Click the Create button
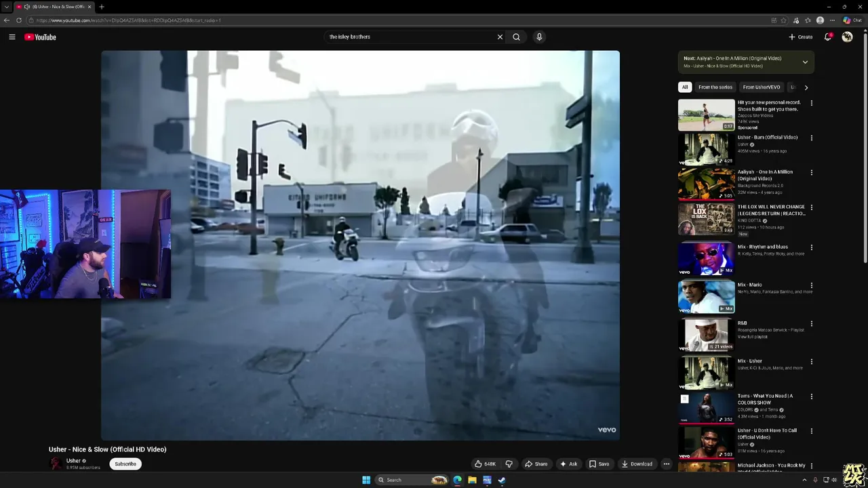868x488 pixels. click(x=801, y=37)
